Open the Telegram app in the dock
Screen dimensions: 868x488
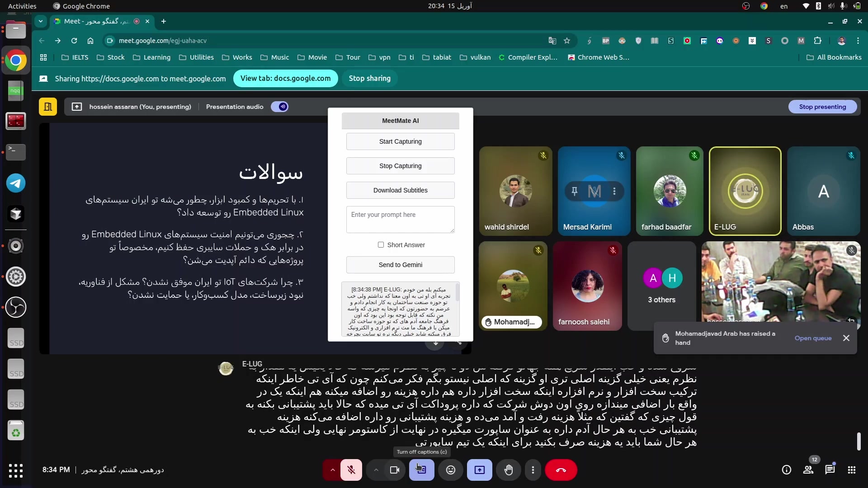point(16,183)
